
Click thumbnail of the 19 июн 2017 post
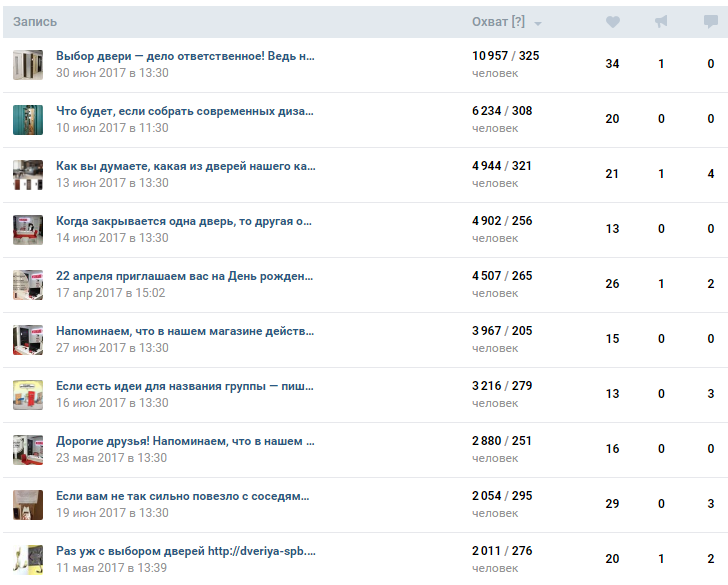coord(28,505)
